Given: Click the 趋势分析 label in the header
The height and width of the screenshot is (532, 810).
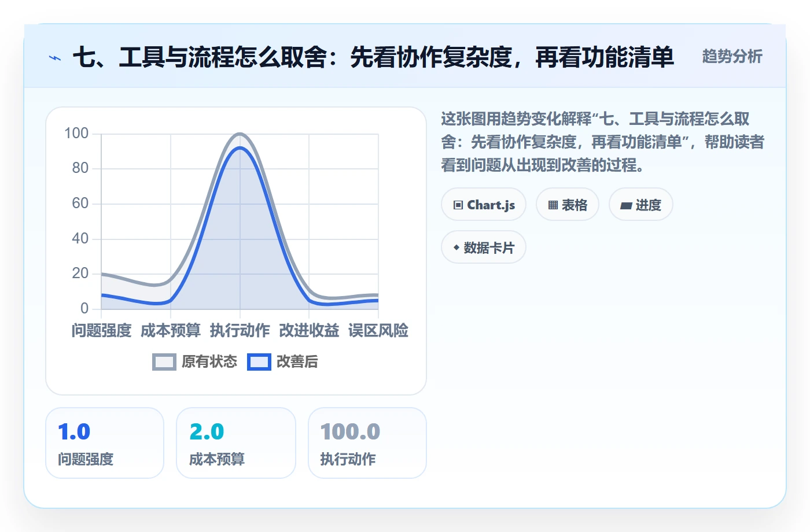Looking at the screenshot, I should [732, 57].
